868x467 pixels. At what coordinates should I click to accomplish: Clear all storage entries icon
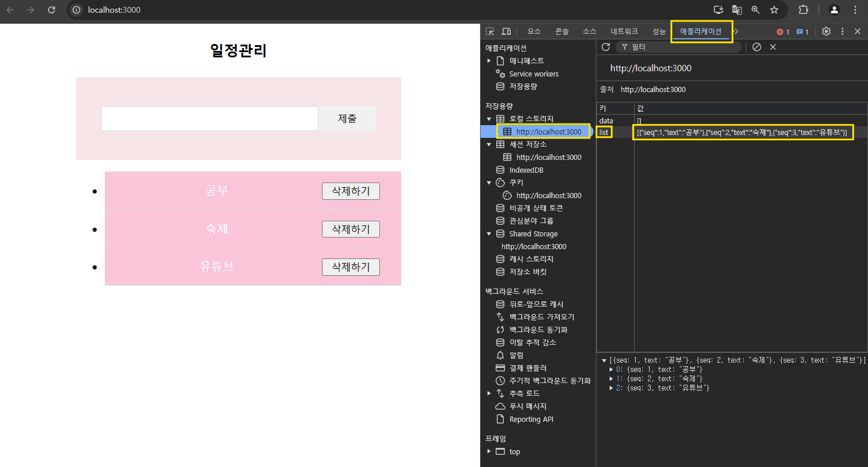pos(757,47)
